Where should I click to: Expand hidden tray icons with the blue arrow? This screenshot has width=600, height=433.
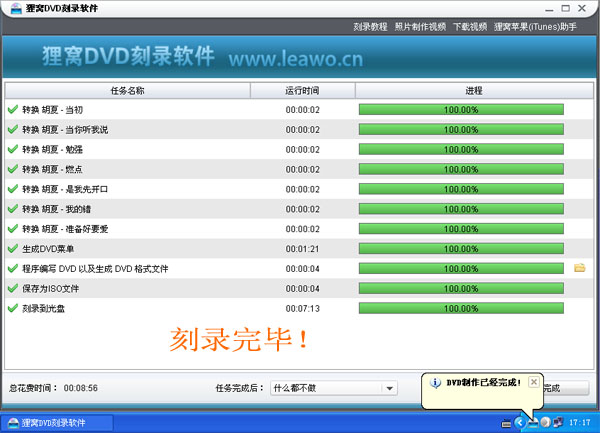pyautogui.click(x=519, y=423)
